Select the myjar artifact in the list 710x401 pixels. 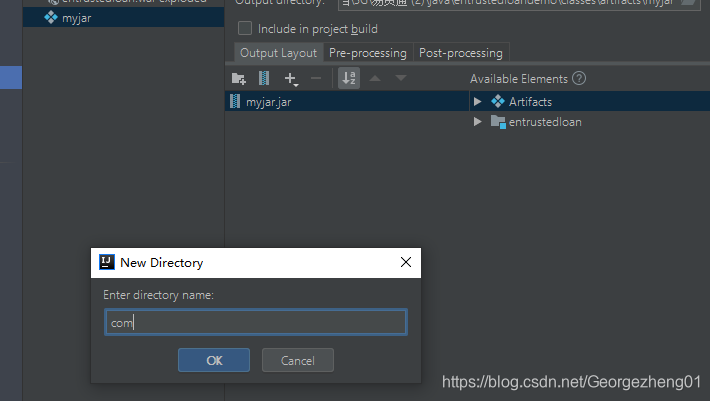(123, 18)
